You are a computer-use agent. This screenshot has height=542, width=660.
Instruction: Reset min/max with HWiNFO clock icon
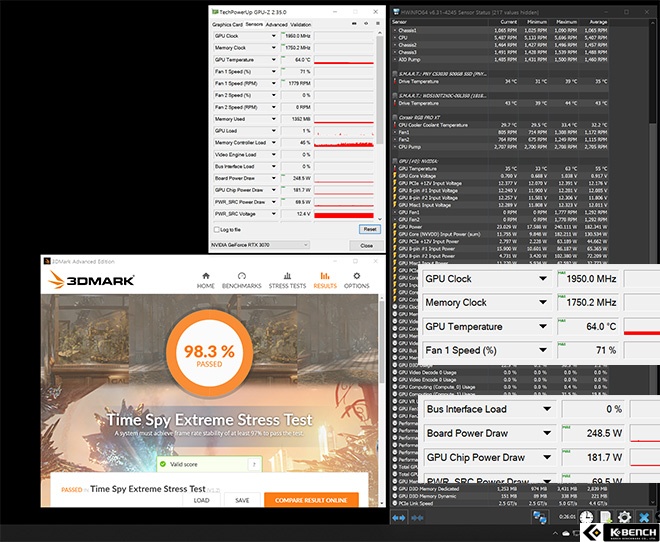[586, 517]
